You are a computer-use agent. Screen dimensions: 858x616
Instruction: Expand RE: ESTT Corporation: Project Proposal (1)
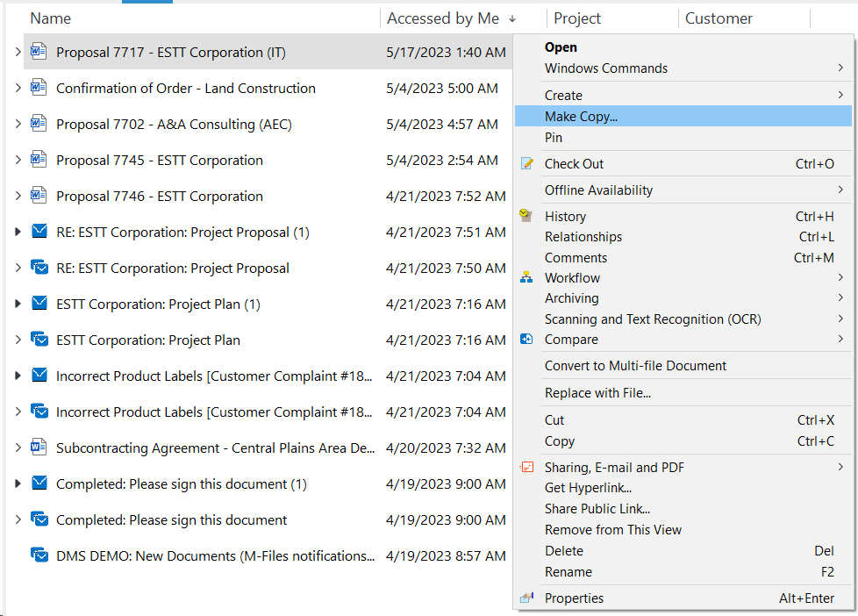[x=18, y=232]
